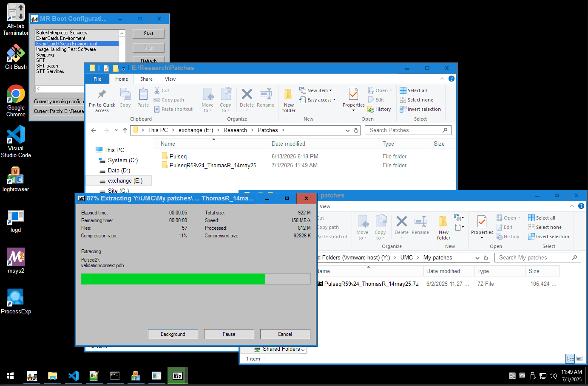
Task: Open logd desktop shortcut
Action: pos(16,221)
